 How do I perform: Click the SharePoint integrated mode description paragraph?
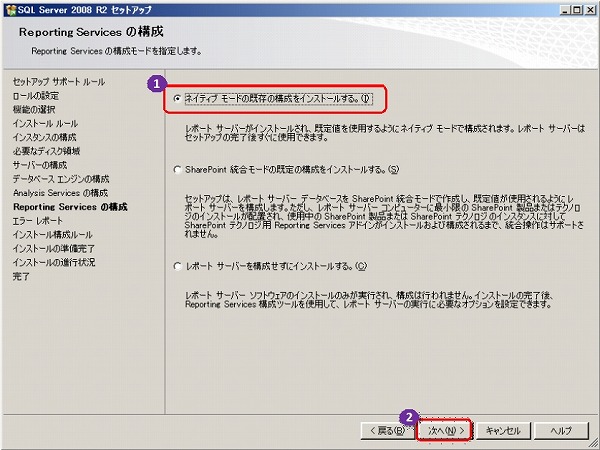384,216
